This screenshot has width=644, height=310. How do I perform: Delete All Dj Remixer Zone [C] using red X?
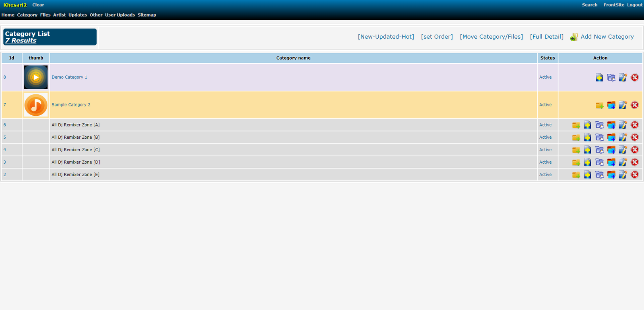click(635, 150)
